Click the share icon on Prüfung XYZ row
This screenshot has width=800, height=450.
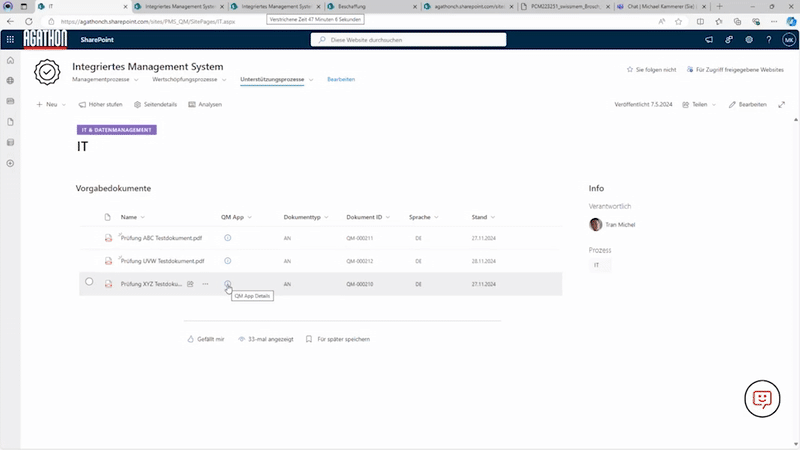pos(190,284)
